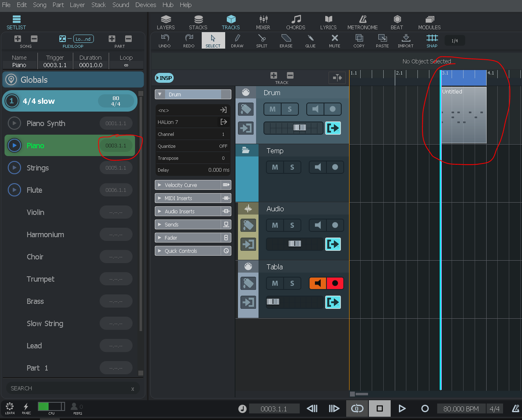The width and height of the screenshot is (522, 420).
Task: Open the Metronome panel
Action: click(x=362, y=22)
